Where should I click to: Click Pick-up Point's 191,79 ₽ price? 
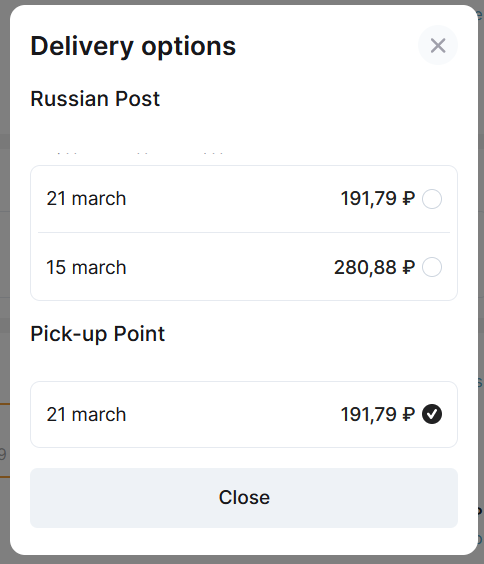pyautogui.click(x=378, y=414)
